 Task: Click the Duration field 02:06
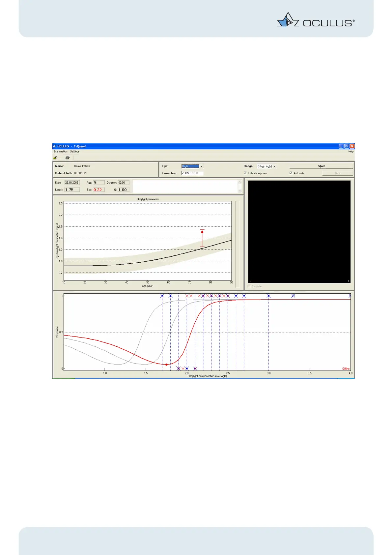point(124,183)
